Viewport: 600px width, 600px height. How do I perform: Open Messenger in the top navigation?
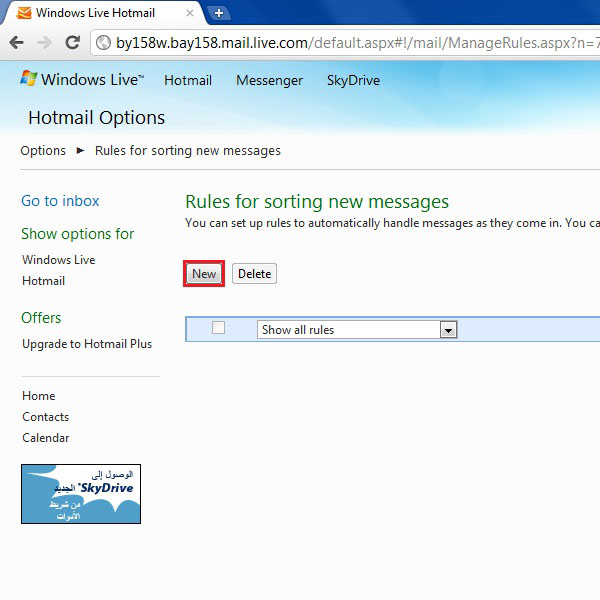pyautogui.click(x=269, y=80)
